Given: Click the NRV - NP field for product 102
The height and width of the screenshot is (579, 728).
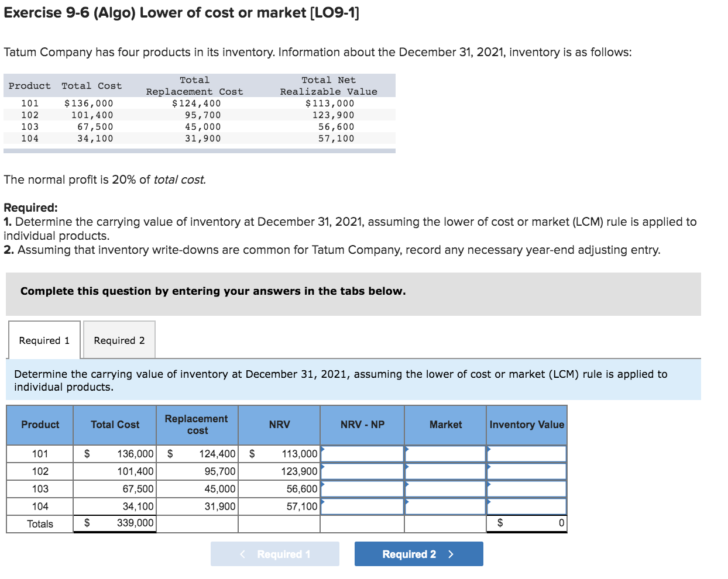Looking at the screenshot, I should 362,471.
